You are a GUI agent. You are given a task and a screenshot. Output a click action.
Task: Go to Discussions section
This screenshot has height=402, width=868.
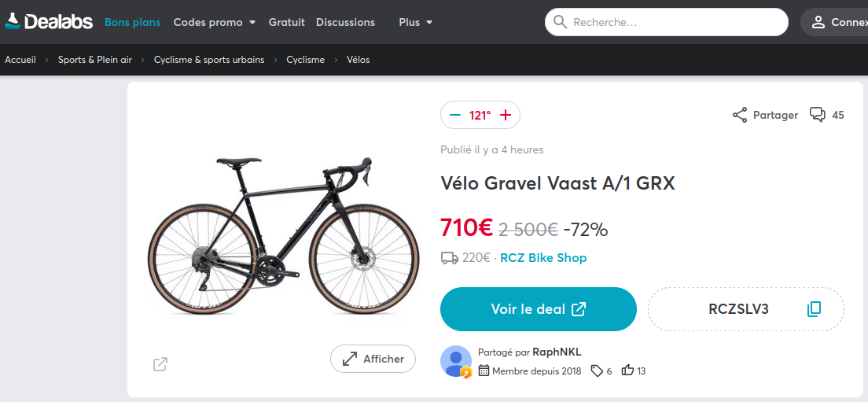(x=345, y=22)
